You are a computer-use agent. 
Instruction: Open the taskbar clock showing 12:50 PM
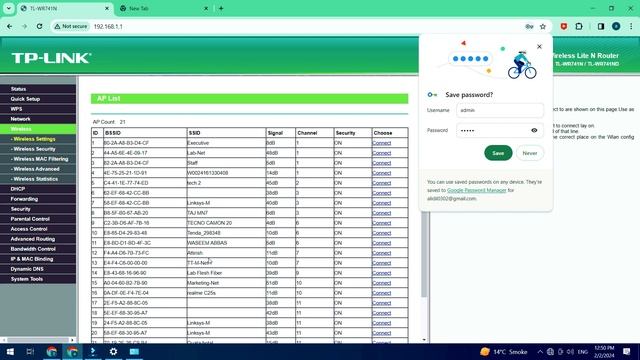click(604, 351)
